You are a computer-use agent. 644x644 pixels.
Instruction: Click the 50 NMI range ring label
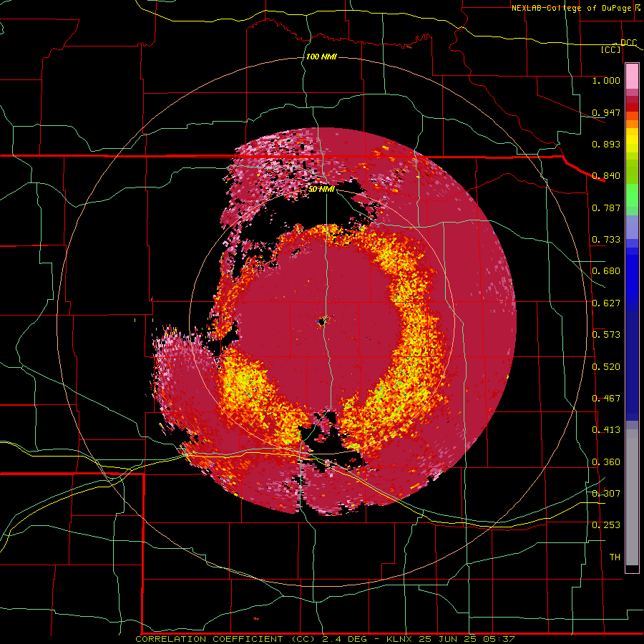click(x=321, y=190)
